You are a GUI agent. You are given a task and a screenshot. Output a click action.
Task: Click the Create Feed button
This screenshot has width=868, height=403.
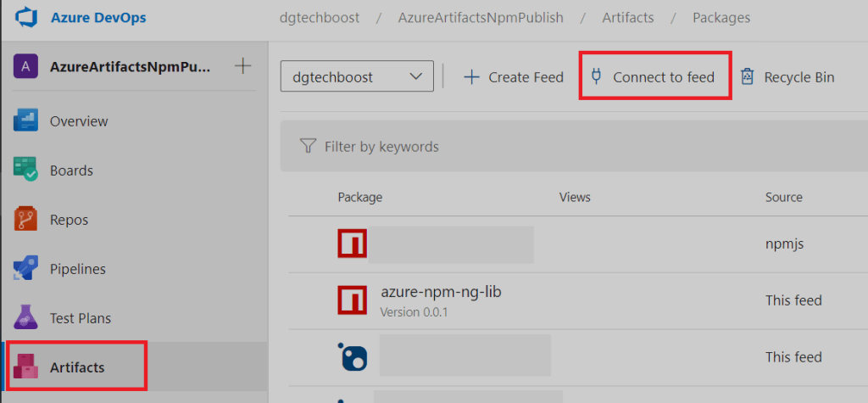514,77
